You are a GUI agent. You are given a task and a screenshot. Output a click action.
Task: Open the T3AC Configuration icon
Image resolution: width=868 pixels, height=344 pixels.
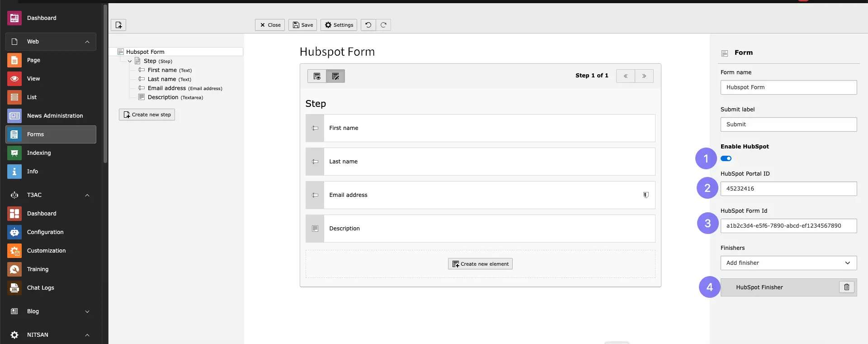click(x=14, y=232)
